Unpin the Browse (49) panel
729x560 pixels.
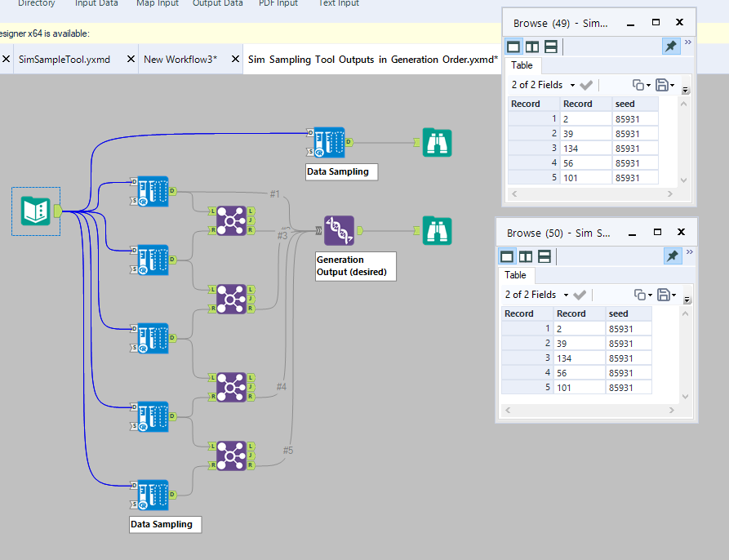670,46
